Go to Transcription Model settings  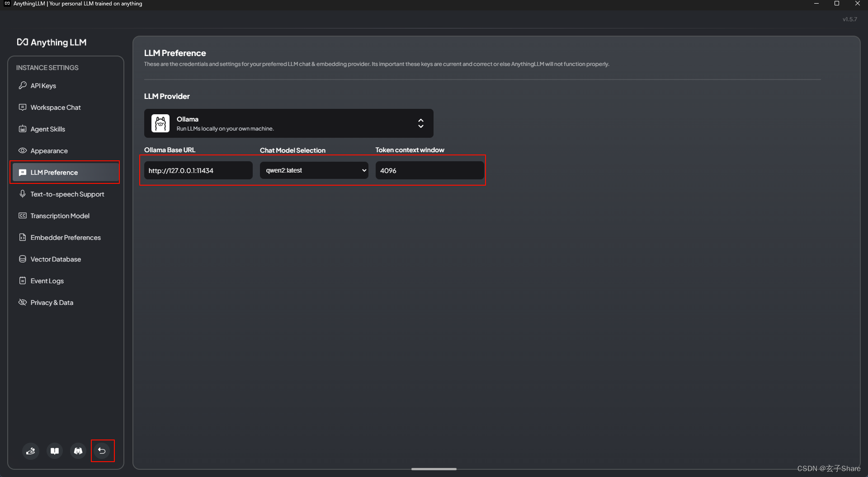(x=66, y=215)
